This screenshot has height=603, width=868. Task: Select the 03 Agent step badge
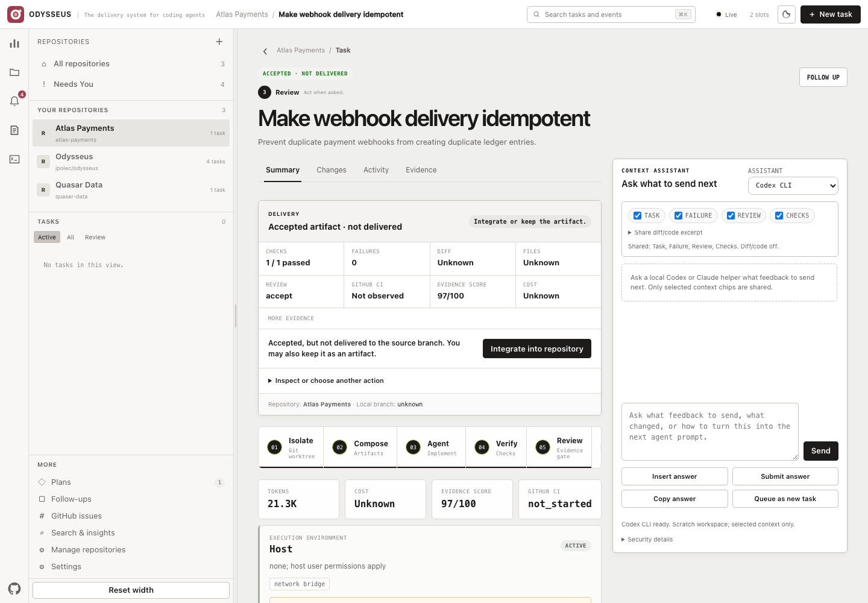[x=413, y=447]
